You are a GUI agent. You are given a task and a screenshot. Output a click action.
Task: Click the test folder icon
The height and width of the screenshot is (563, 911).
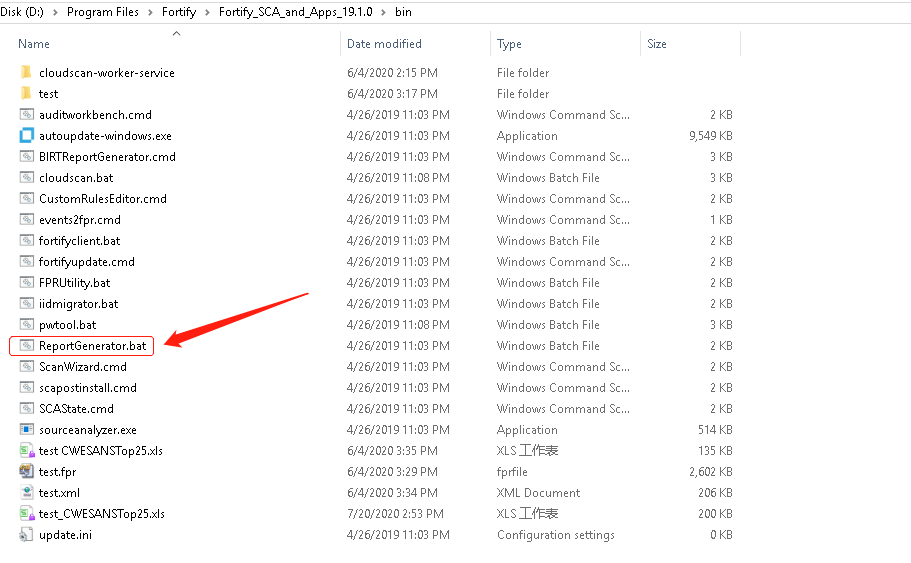coord(26,94)
